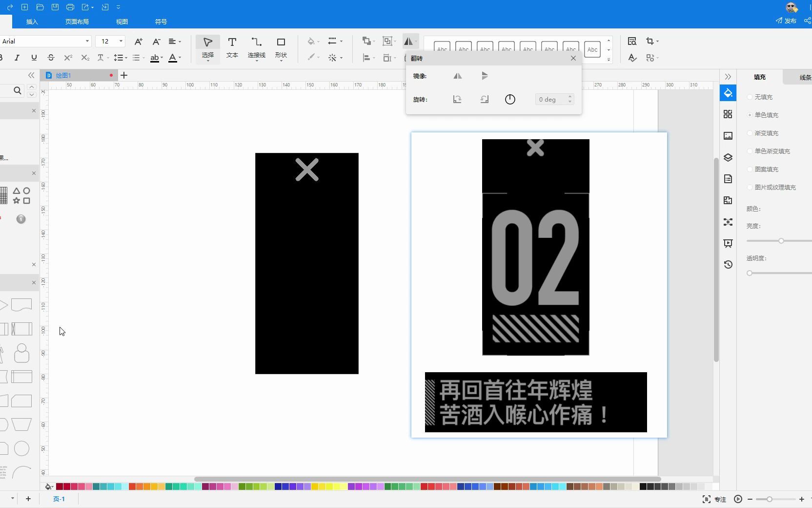This screenshot has width=812, height=508.
Task: Click the 发布 publish button
Action: point(788,21)
